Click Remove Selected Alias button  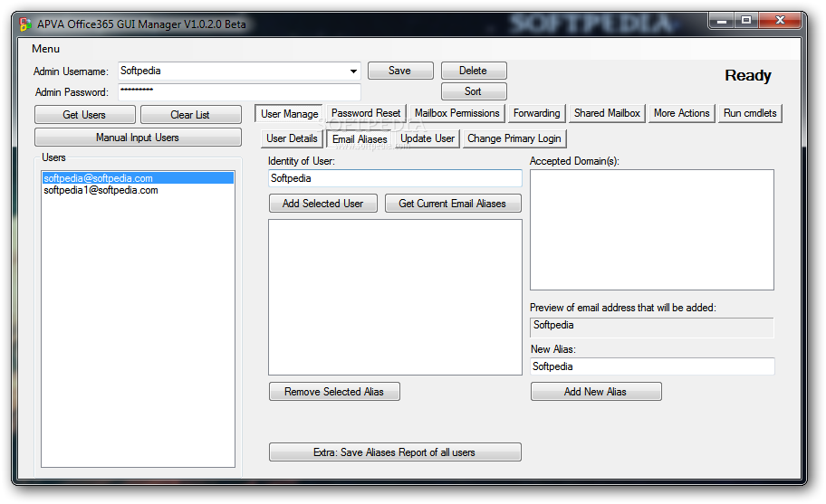(x=334, y=392)
